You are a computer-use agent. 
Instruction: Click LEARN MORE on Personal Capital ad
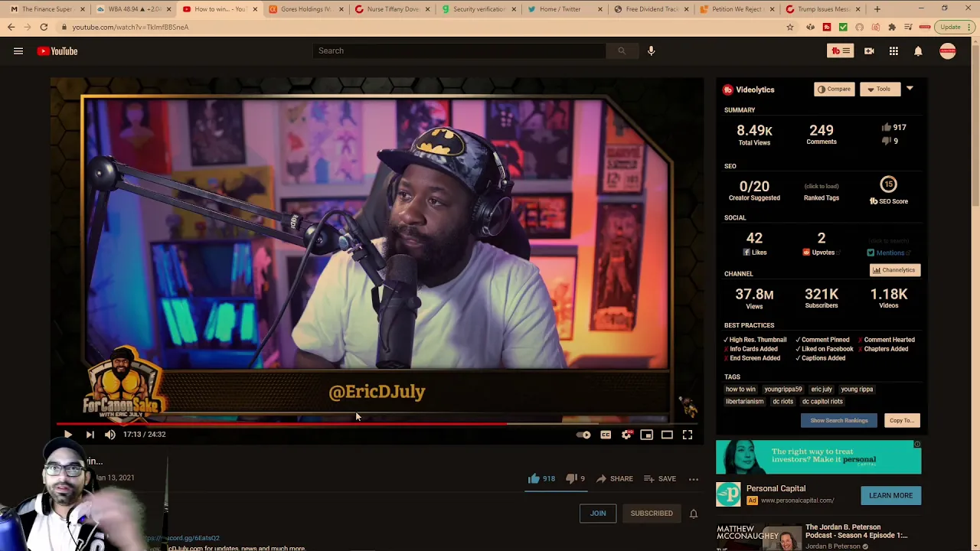point(890,495)
